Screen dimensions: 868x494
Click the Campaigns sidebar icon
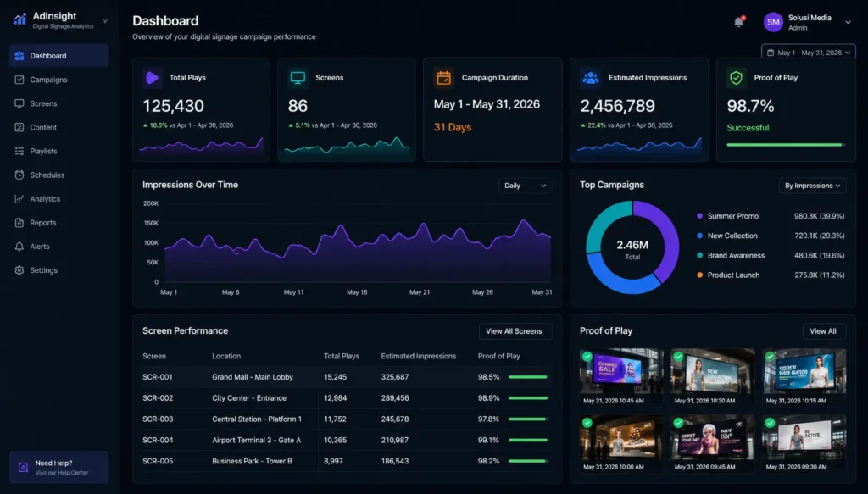click(x=19, y=80)
